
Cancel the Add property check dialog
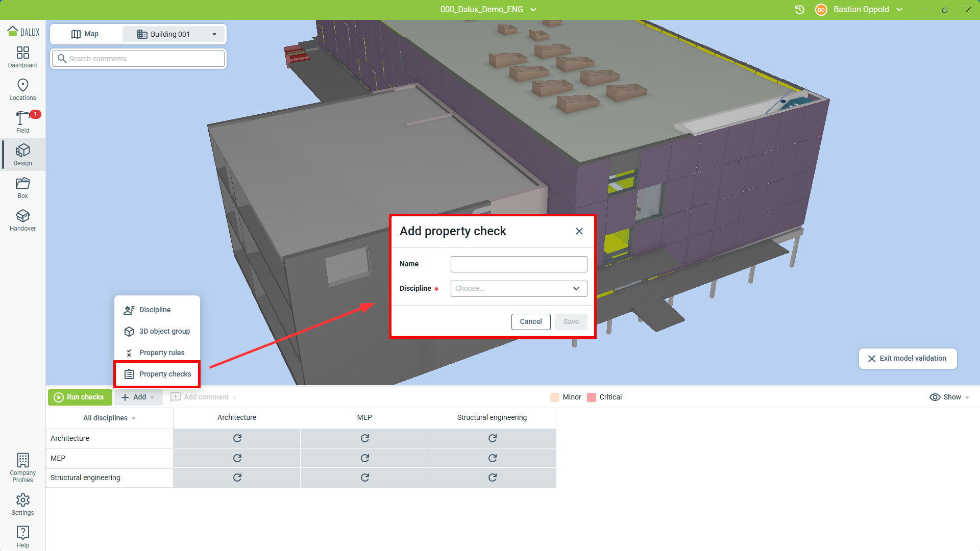point(530,321)
